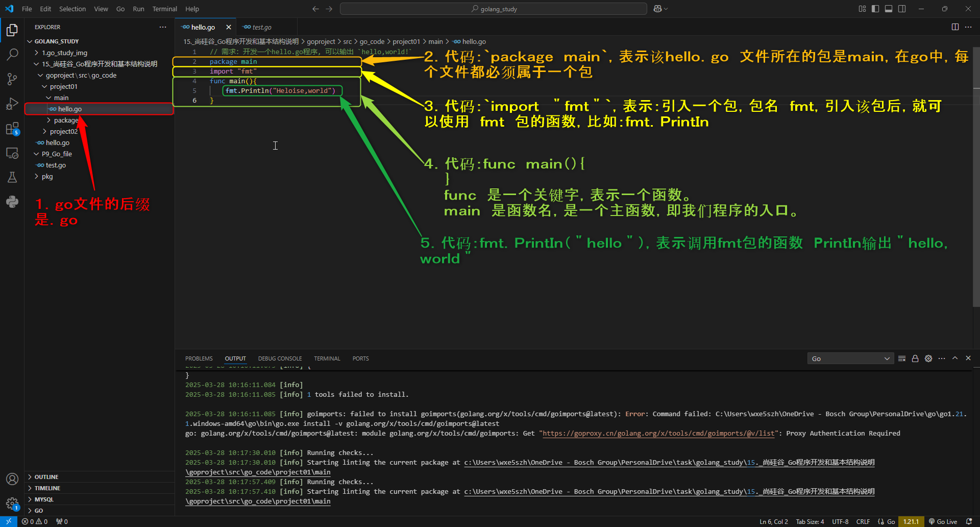Open the Python view in activity bar

click(x=12, y=202)
